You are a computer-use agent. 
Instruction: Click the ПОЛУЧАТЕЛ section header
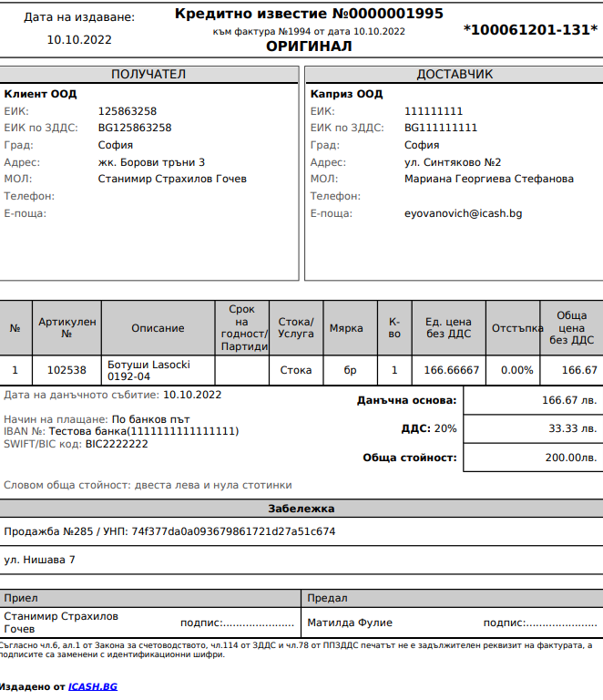coord(148,74)
